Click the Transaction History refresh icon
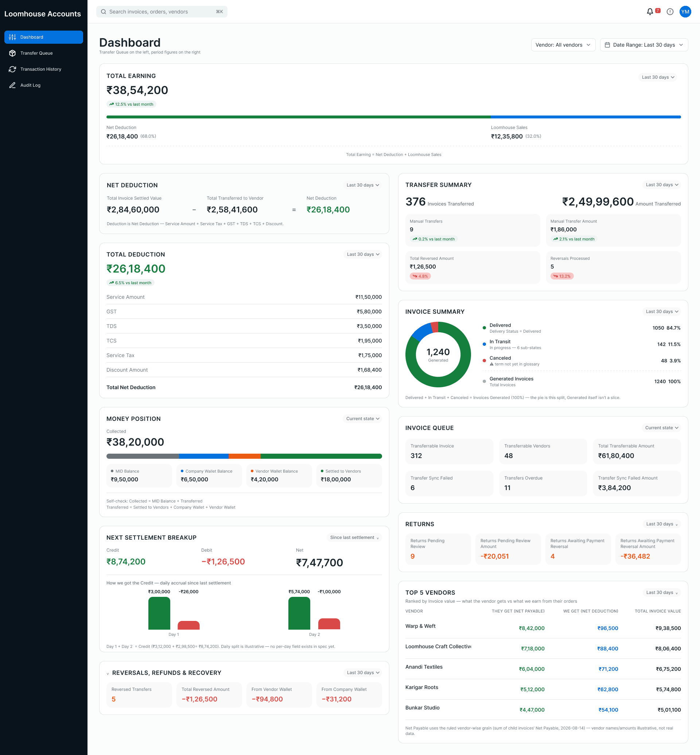Screen dimensions: 700x755 [12, 69]
